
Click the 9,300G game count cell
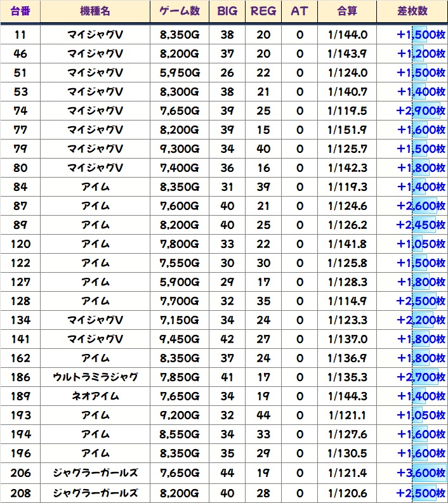coord(180,149)
